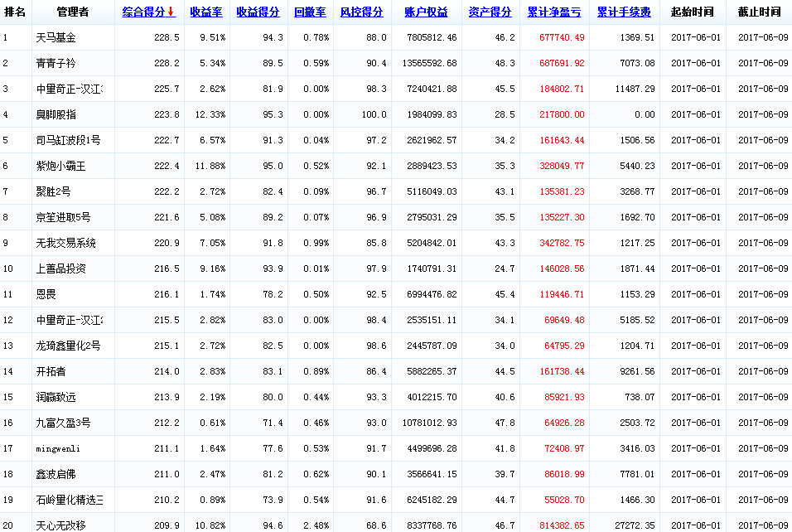Click return score 71.4

pos(273,423)
